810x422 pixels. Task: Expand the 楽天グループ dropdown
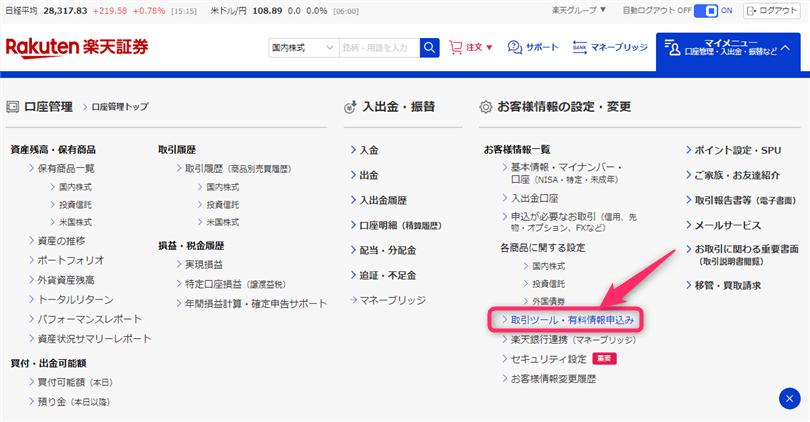coord(579,10)
